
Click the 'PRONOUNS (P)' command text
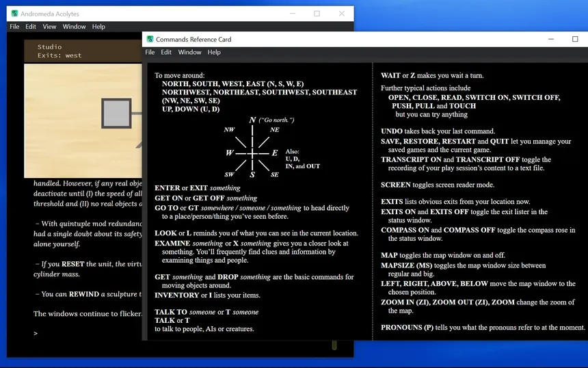point(407,328)
